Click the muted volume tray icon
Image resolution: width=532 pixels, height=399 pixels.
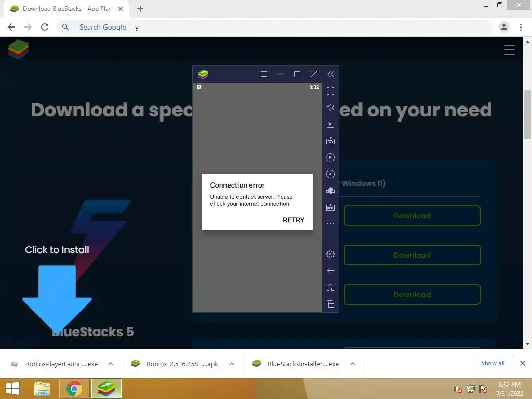tap(458, 389)
